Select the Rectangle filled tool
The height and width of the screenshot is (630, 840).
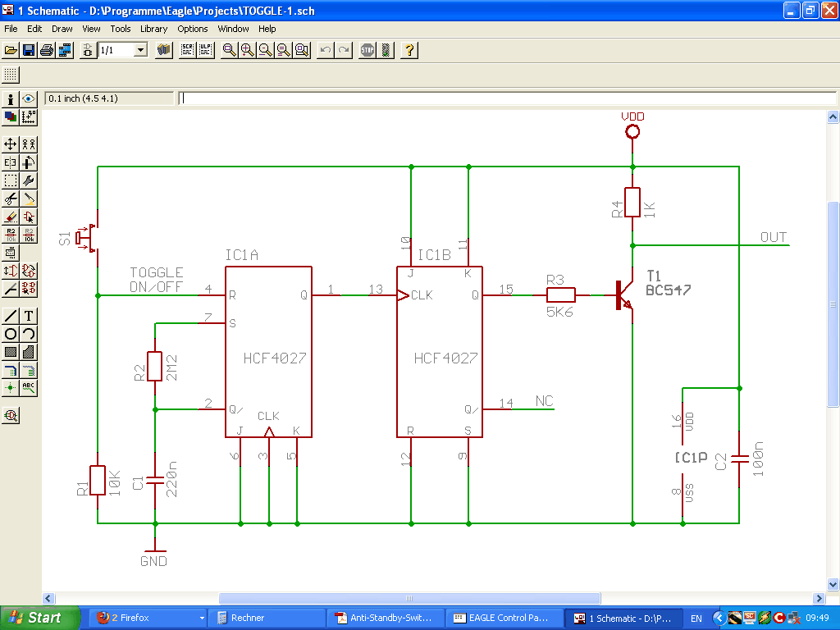(x=10, y=353)
